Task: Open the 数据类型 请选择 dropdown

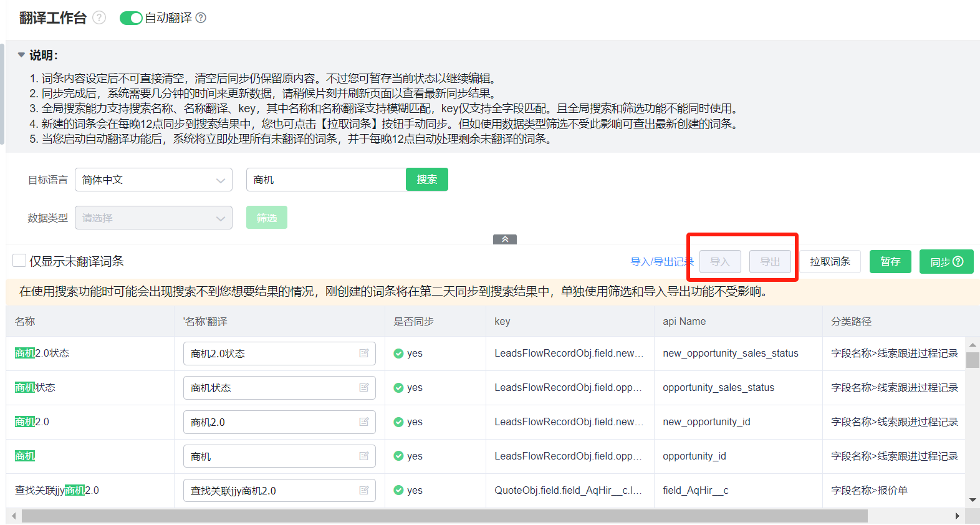Action: point(153,218)
